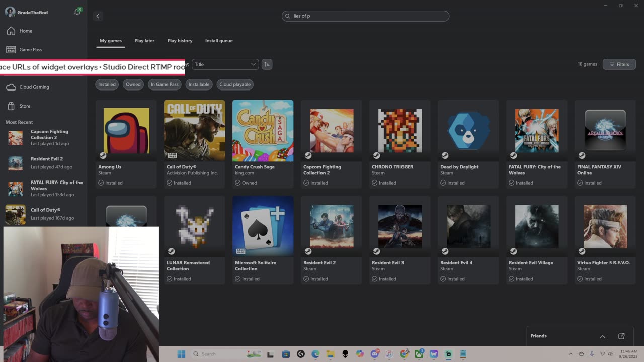Open Resident Evil 2 in Most Recent
Viewport: 644px width, 362px height.
(44, 163)
